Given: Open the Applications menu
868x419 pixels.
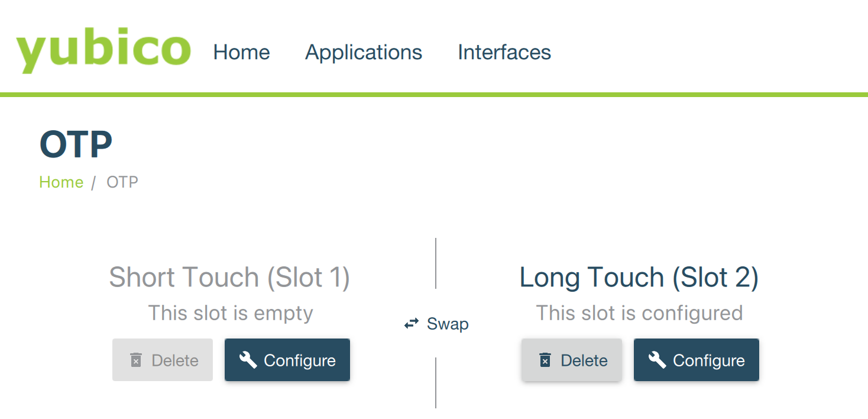Looking at the screenshot, I should pyautogui.click(x=364, y=52).
